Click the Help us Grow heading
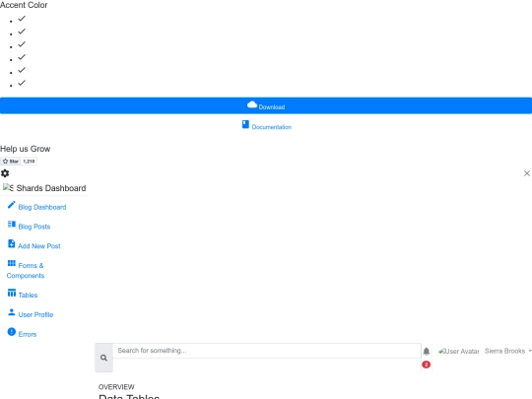532x399 pixels. (x=25, y=149)
